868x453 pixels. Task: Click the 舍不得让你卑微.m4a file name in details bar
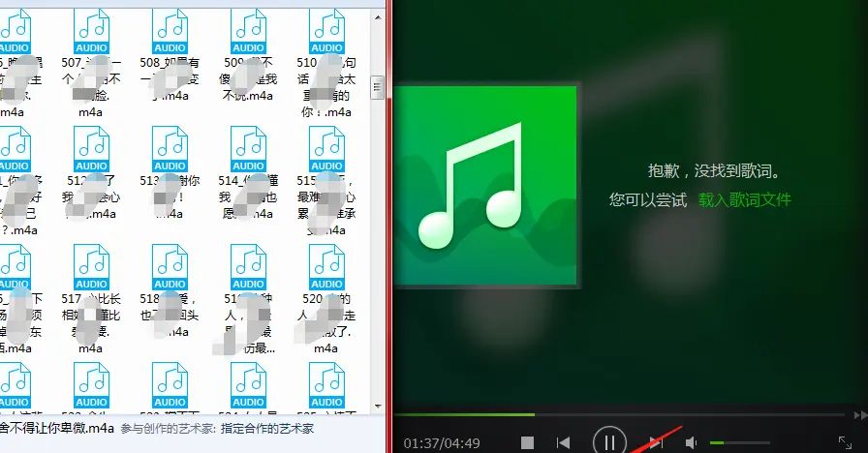[x=57, y=428]
